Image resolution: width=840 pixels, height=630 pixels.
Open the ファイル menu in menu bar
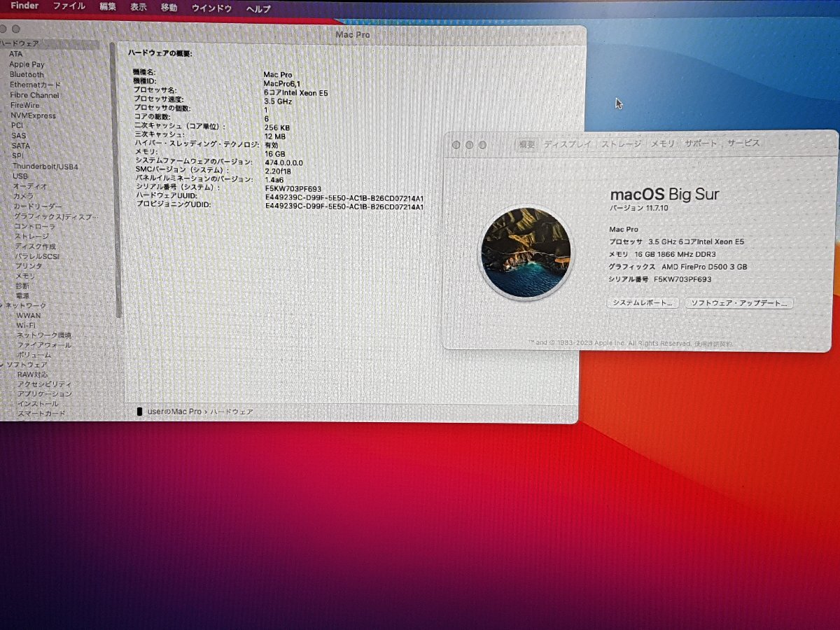(69, 7)
